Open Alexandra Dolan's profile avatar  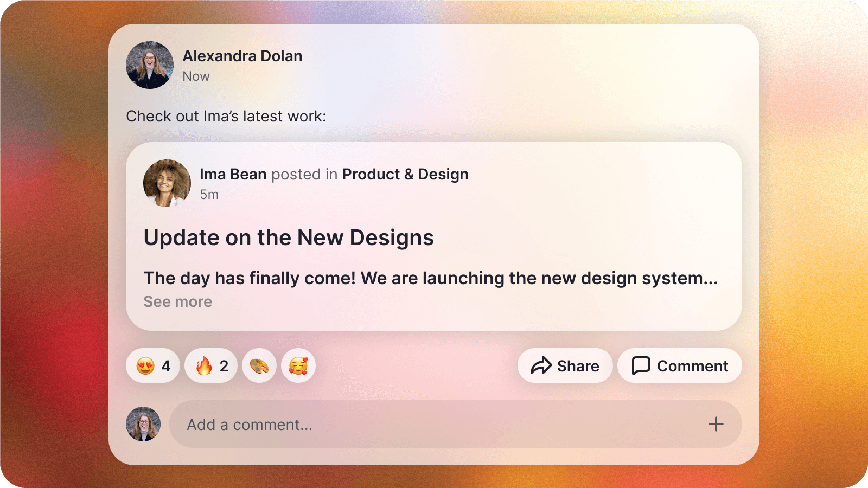[150, 65]
